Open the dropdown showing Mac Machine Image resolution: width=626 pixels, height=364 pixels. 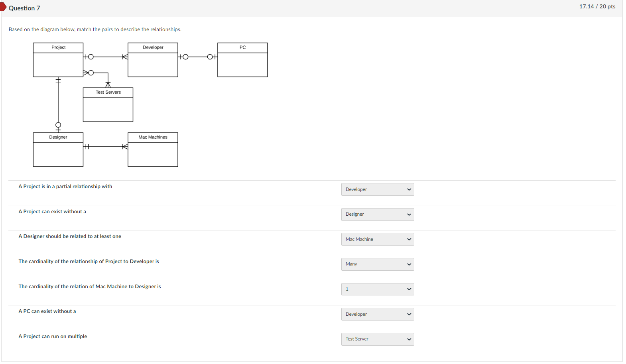377,239
